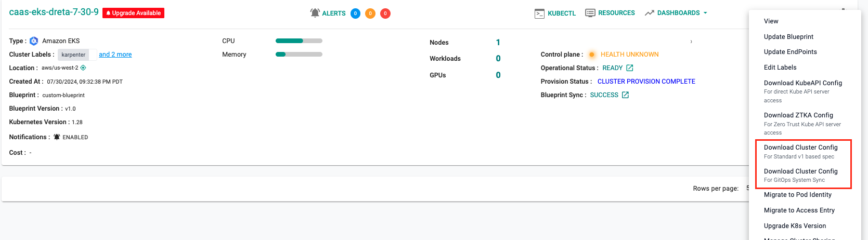The height and width of the screenshot is (240, 868).
Task: Open external link icon next to READY
Action: (x=630, y=68)
